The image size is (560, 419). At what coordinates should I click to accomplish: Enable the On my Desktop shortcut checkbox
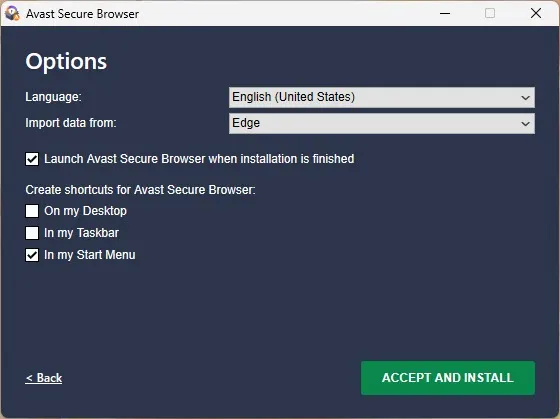[x=32, y=211]
